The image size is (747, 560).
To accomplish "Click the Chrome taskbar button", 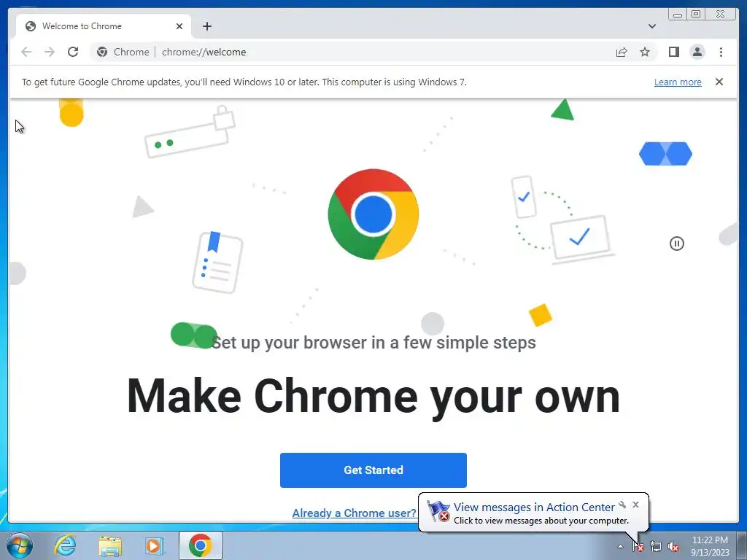I will click(200, 545).
